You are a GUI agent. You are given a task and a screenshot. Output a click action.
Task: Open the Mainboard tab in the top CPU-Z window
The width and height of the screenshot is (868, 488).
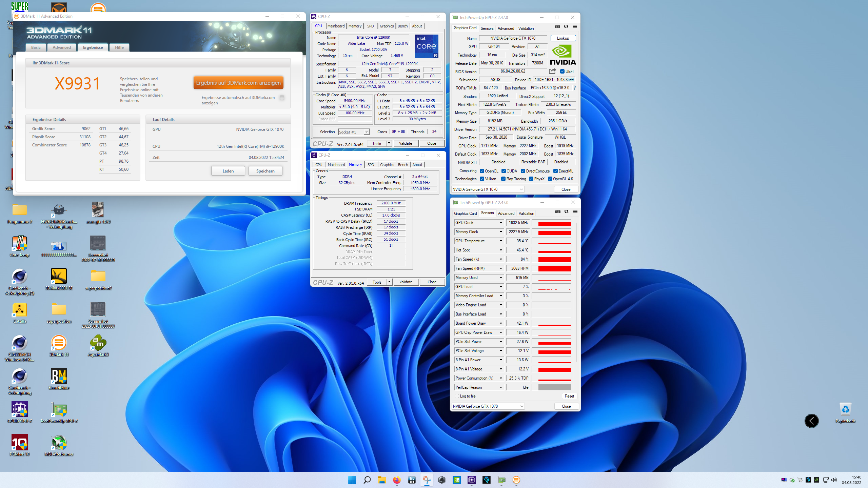coord(336,26)
